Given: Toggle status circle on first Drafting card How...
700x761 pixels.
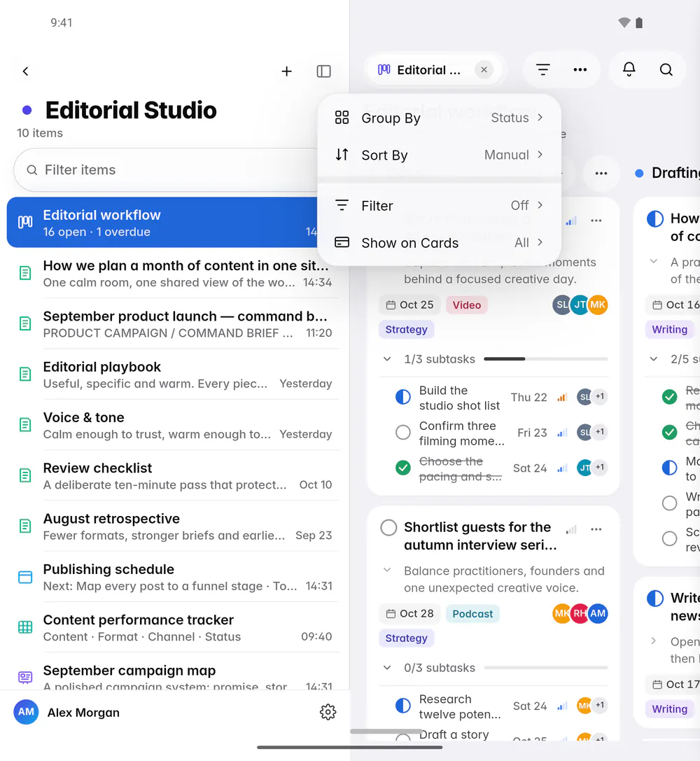Looking at the screenshot, I should [x=655, y=219].
